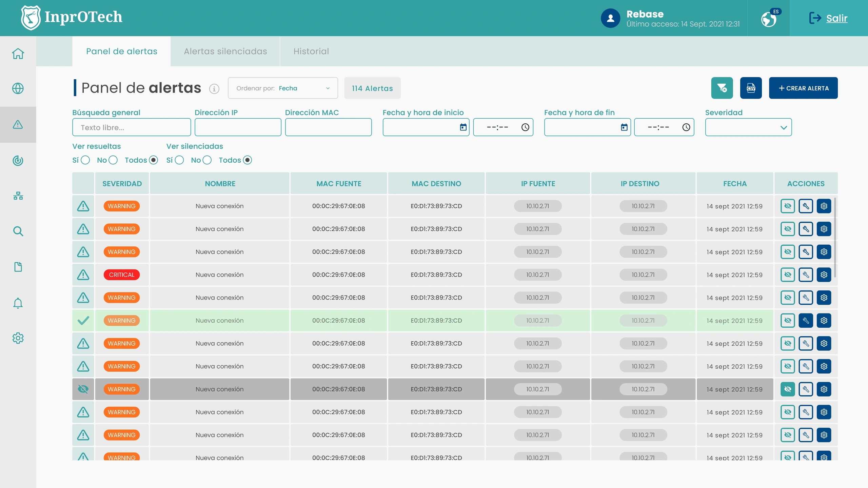868x488 pixels.
Task: Select the alerts triangle icon in sidebar
Action: [x=18, y=124]
